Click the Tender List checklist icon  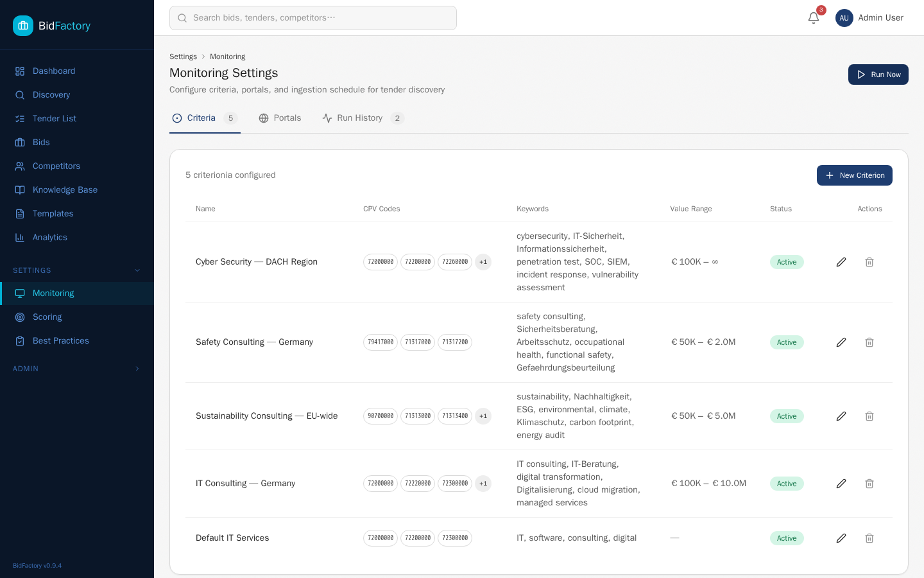coord(20,119)
